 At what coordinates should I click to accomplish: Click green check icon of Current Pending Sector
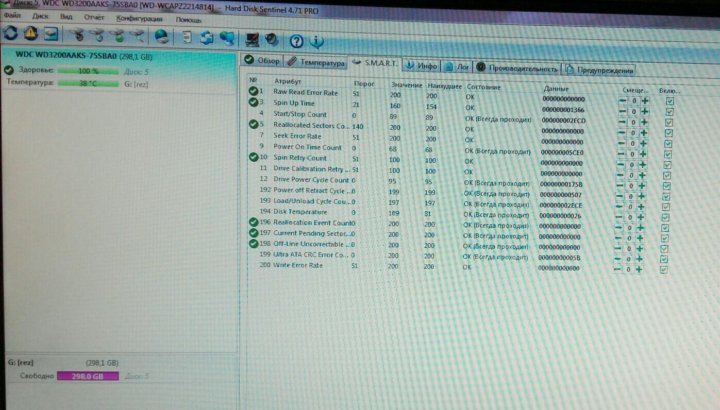click(x=253, y=233)
